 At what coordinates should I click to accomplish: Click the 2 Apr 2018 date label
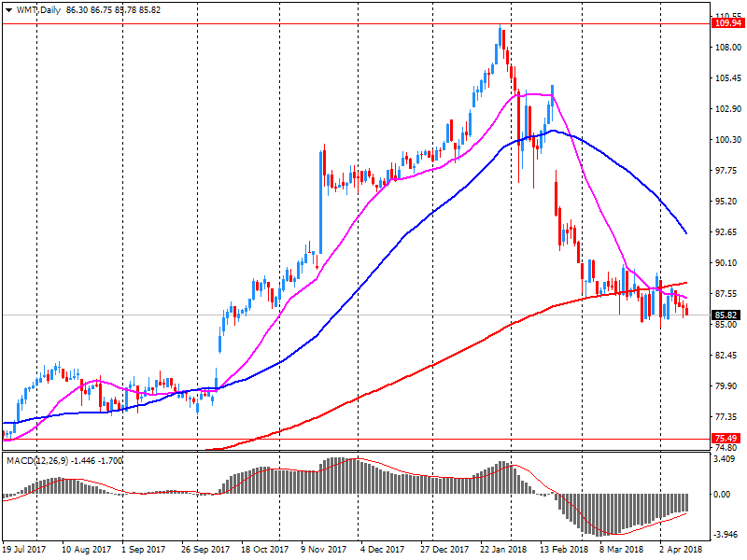tap(681, 549)
